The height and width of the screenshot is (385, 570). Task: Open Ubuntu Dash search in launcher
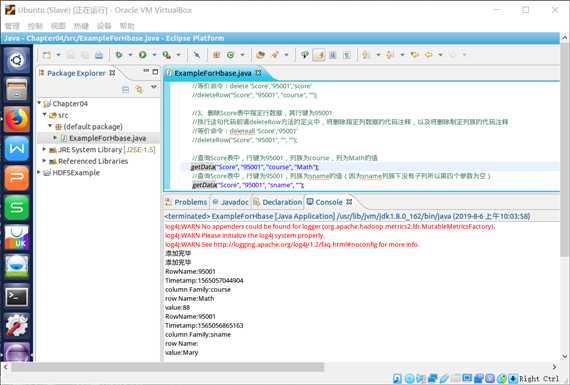pyautogui.click(x=17, y=60)
